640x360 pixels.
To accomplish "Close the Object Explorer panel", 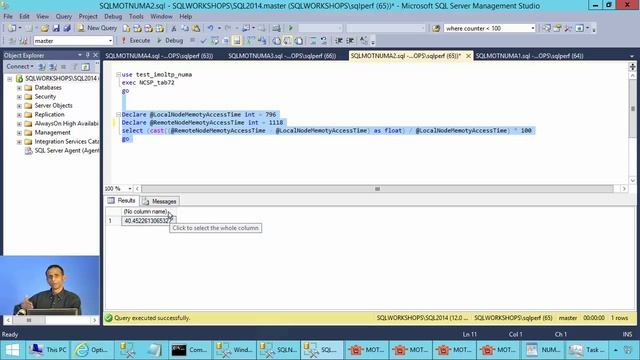I will pos(95,55).
